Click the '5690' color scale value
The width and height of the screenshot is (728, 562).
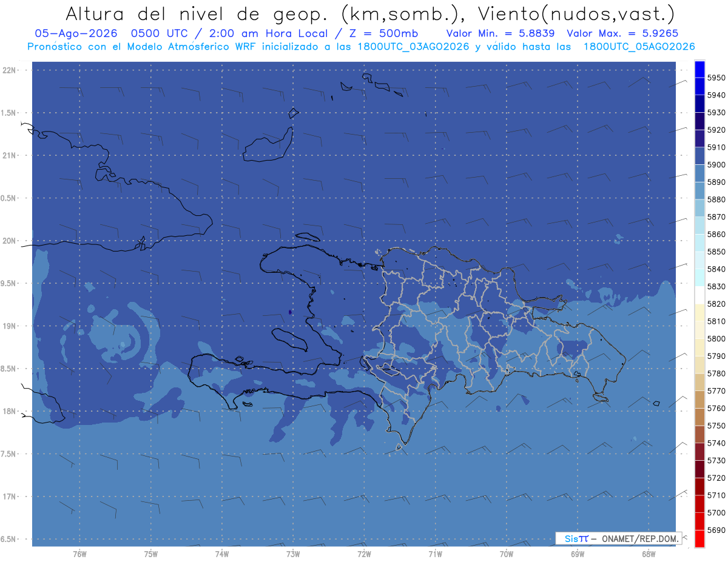coord(716,529)
